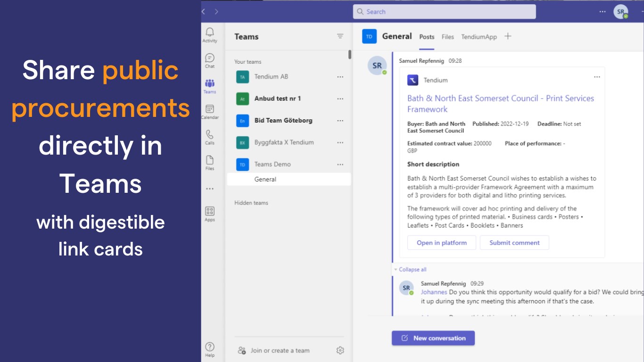The image size is (644, 362).
Task: Open the Help icon
Action: coord(210,346)
